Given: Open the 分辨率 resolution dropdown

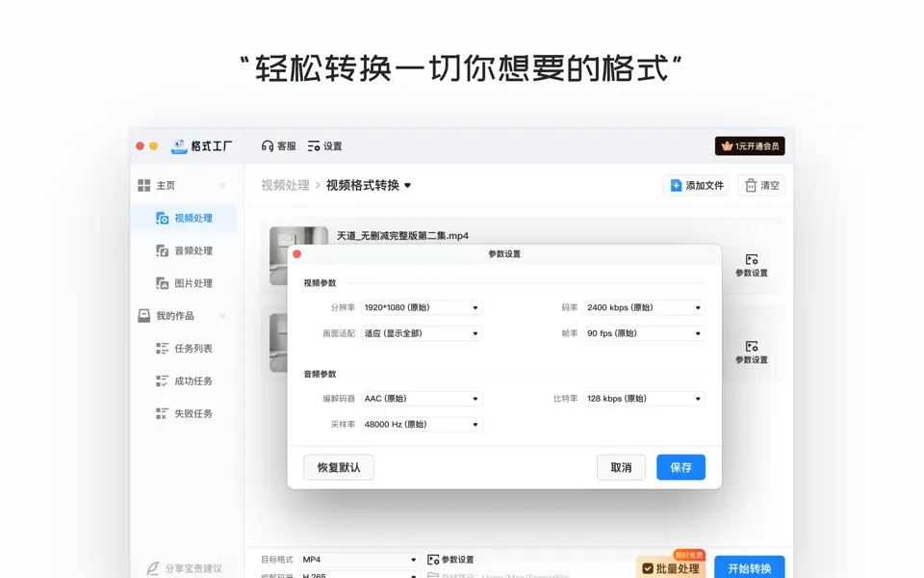Looking at the screenshot, I should point(421,307).
